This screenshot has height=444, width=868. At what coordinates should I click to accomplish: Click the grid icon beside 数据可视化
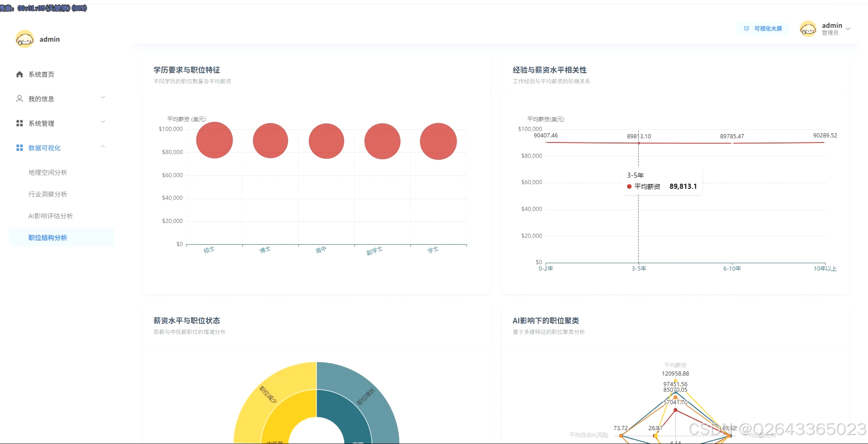(x=19, y=148)
